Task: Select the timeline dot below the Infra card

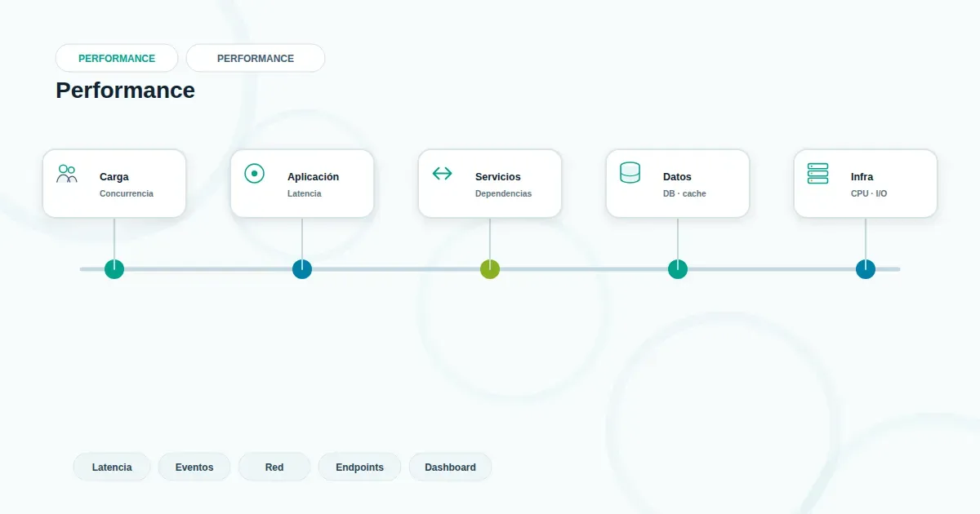Action: [x=866, y=269]
